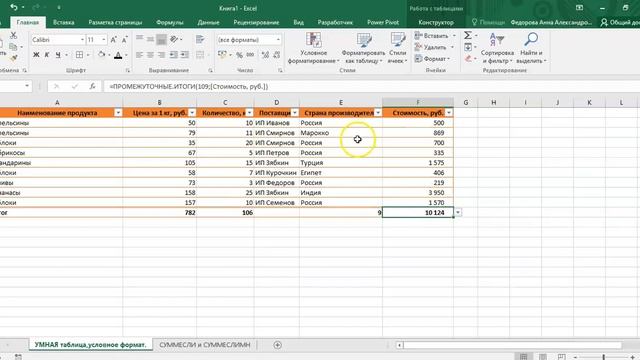The height and width of the screenshot is (360, 640).
Task: Switch to the Power Pivot tab
Action: 383,22
